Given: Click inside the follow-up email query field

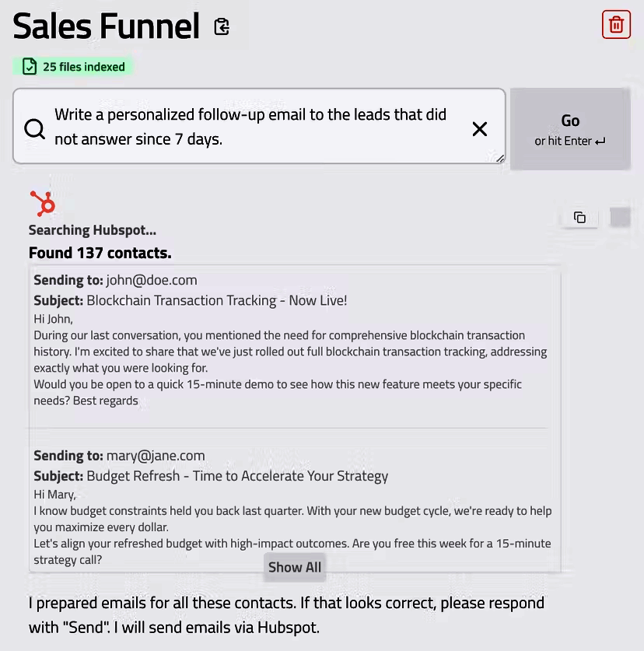Looking at the screenshot, I should point(257,126).
